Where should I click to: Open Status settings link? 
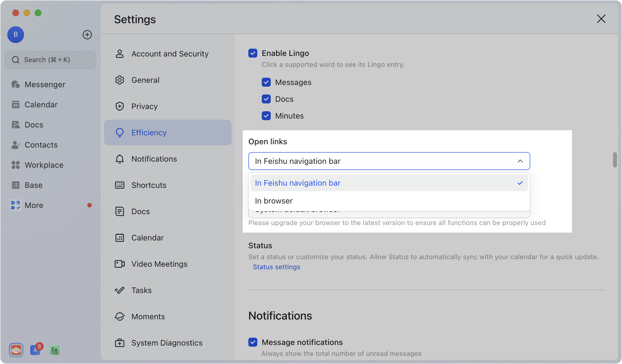[x=276, y=267]
